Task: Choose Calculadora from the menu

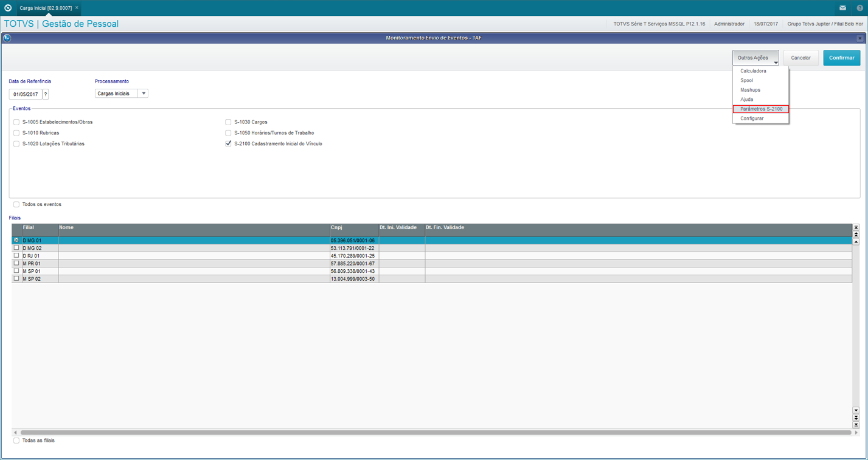Action: point(760,71)
